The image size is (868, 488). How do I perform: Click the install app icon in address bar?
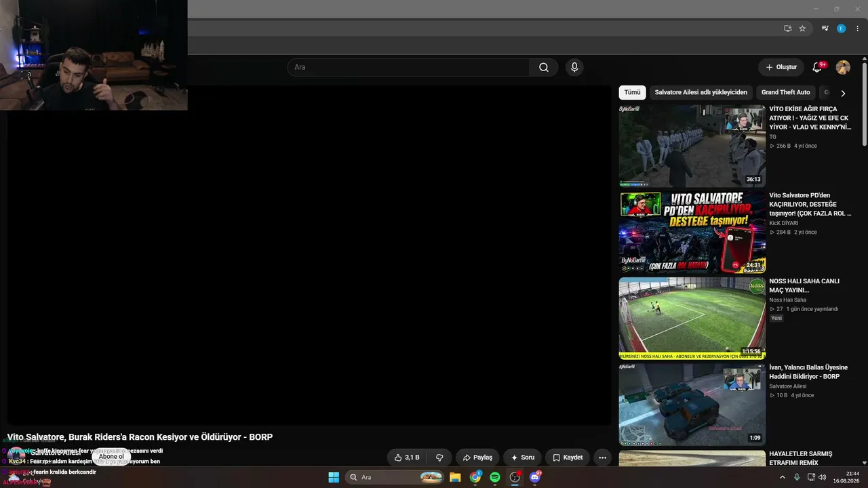click(x=787, y=28)
